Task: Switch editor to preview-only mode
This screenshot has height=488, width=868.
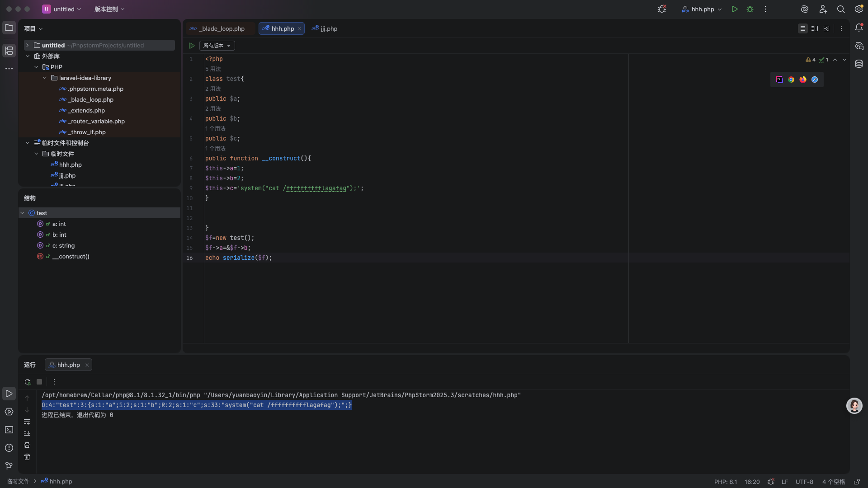Action: click(x=826, y=28)
